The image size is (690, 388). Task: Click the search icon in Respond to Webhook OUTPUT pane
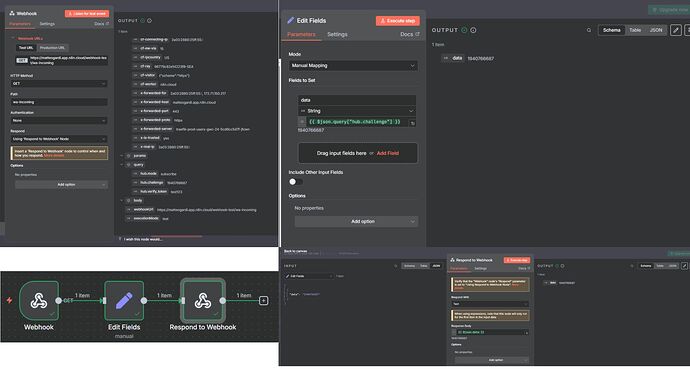pyautogui.click(x=632, y=266)
